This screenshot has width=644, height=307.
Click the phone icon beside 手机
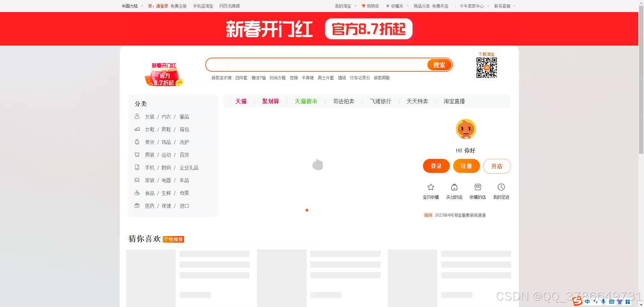[137, 167]
